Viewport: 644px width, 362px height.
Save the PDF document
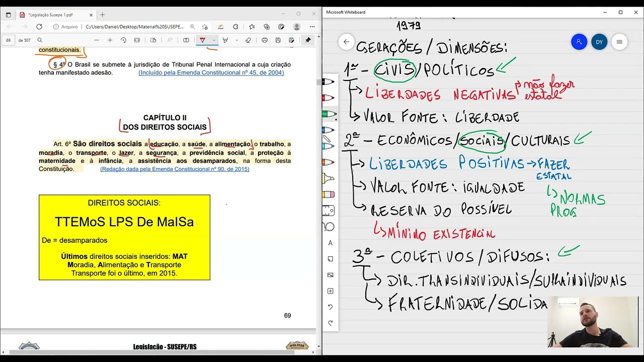278,40
